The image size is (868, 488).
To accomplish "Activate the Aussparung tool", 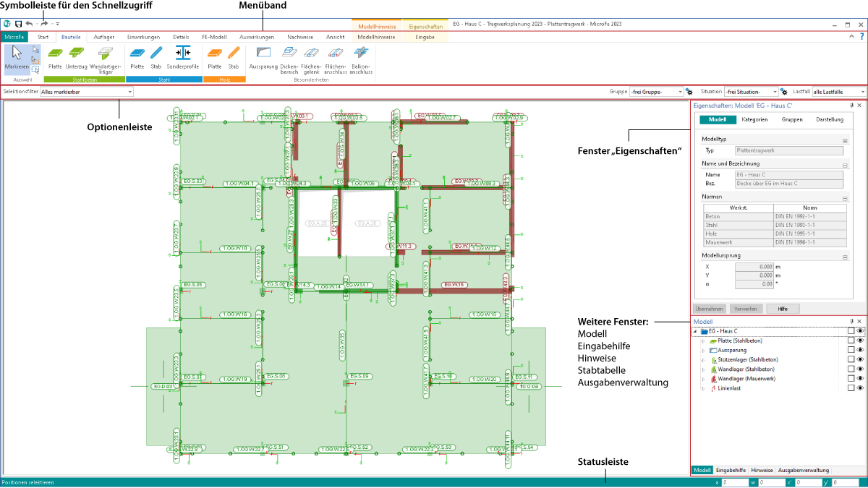I will (x=263, y=56).
